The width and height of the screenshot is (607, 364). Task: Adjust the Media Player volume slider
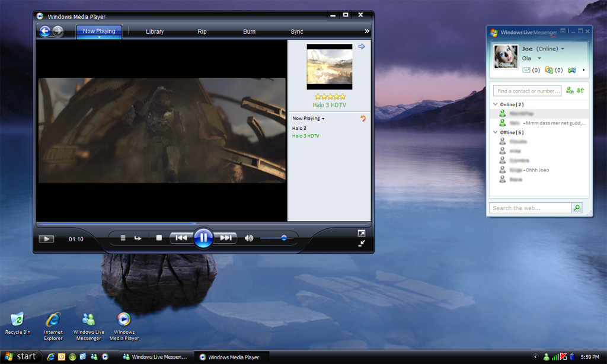tap(283, 238)
